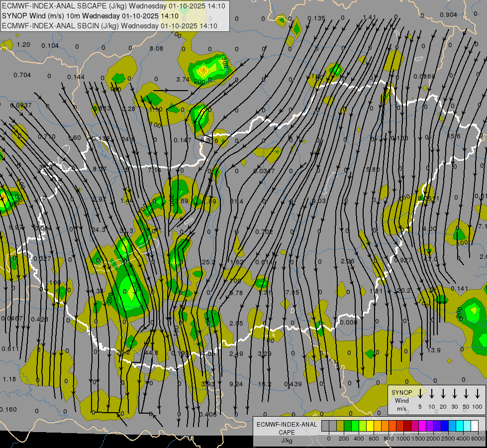This screenshot has height=448, width=487.
Task: Click the 5 m/s wind arrow in legend
Action: click(x=420, y=394)
